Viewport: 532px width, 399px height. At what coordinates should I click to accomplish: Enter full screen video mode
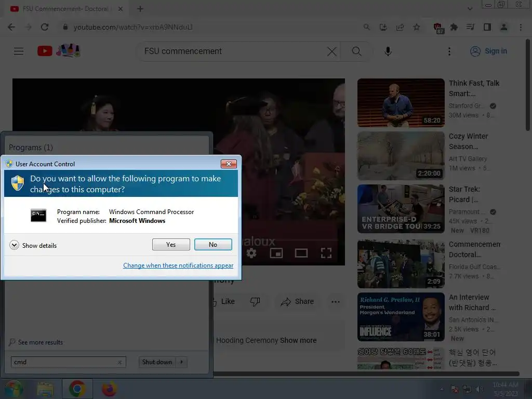[326, 253]
